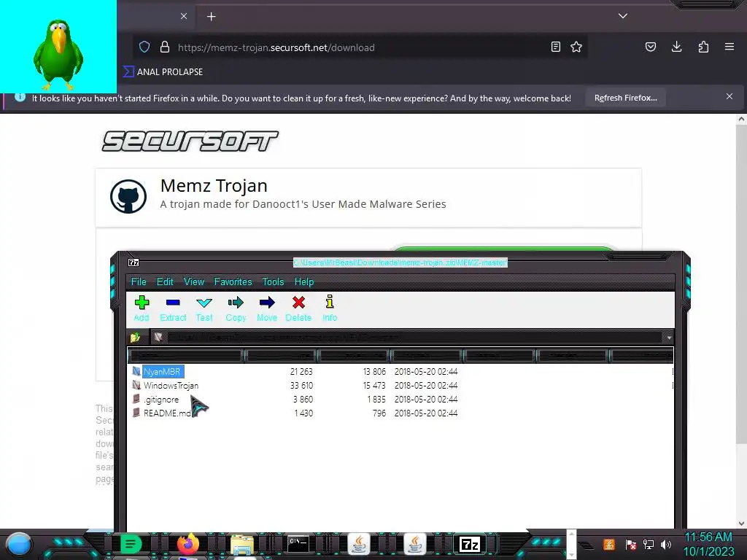Screen dimensions: 747x560
Task: Click the 7-Zip window title path
Action: pyautogui.click(x=400, y=262)
